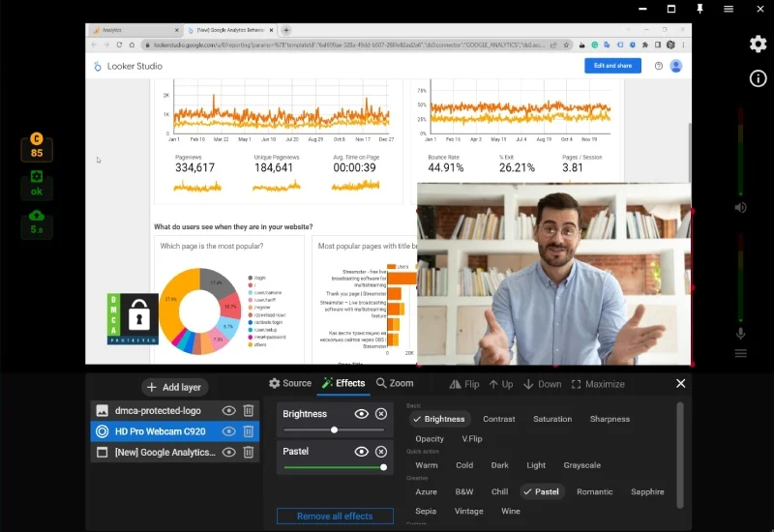Image resolution: width=774 pixels, height=532 pixels.
Task: Open the Looker Studio help icon
Action: (659, 66)
